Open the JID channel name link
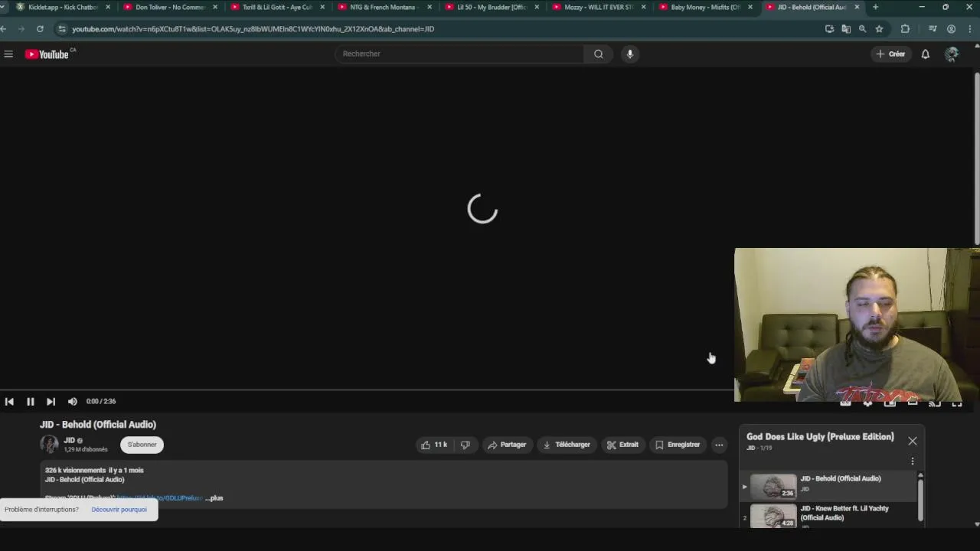This screenshot has width=980, height=551. click(69, 440)
